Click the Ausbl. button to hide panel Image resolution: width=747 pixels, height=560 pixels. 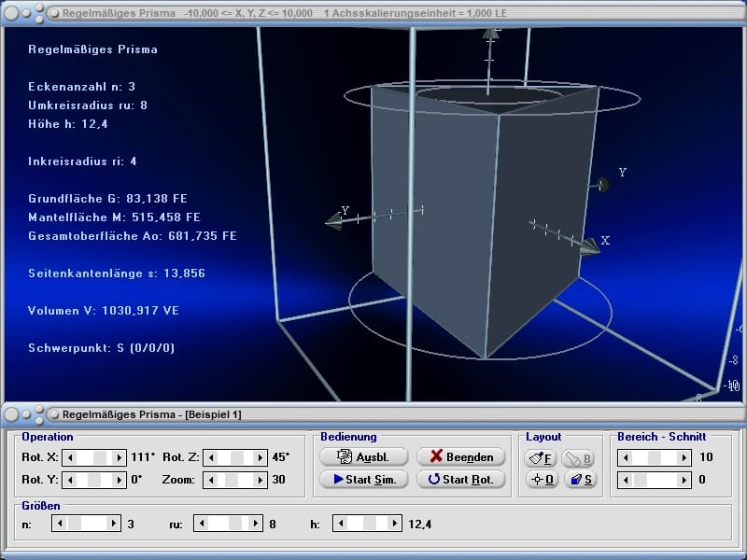click(x=363, y=456)
